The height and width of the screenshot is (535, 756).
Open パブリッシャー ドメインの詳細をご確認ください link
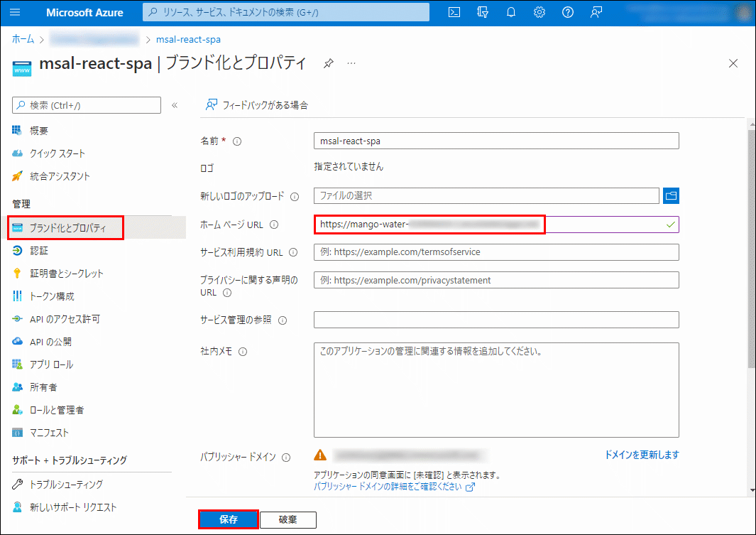coord(395,486)
